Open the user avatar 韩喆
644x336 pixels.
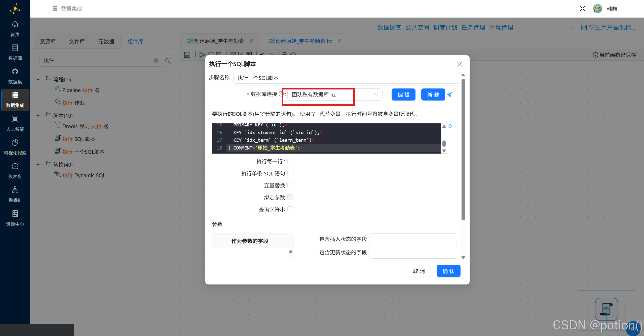coord(597,9)
